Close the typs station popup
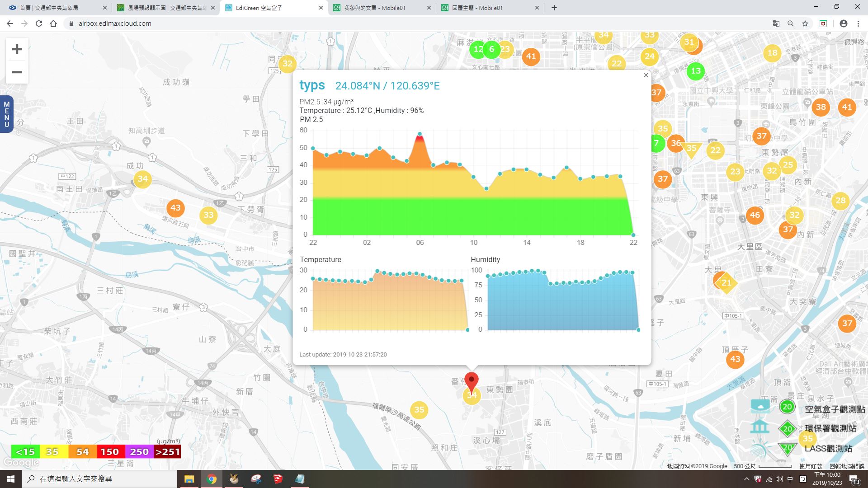This screenshot has width=868, height=488. [646, 75]
